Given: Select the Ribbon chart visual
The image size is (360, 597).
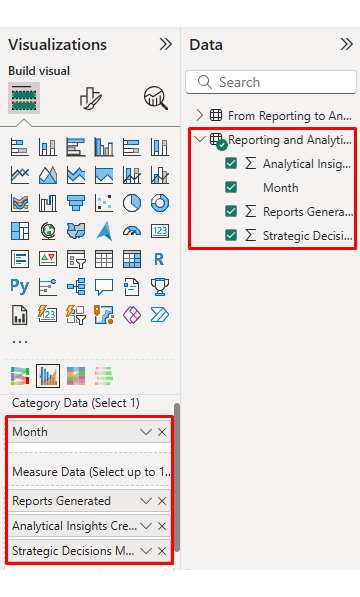Looking at the screenshot, I should coord(19,203).
